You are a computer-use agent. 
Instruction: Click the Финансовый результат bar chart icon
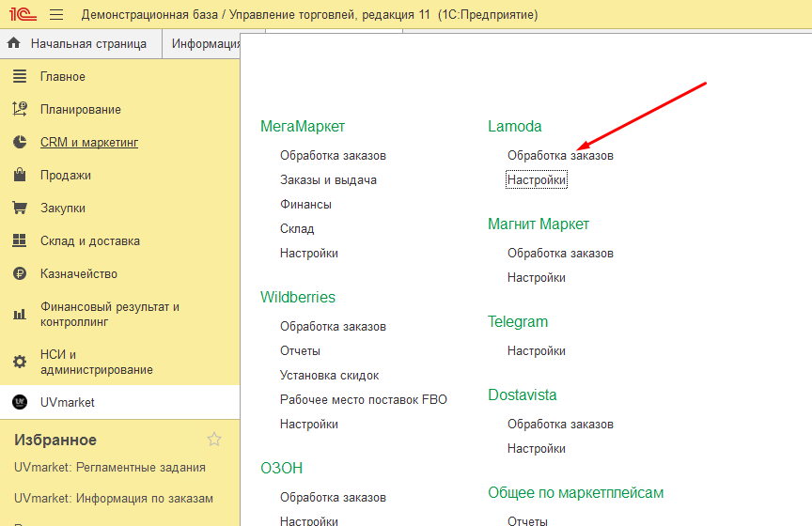coord(20,314)
